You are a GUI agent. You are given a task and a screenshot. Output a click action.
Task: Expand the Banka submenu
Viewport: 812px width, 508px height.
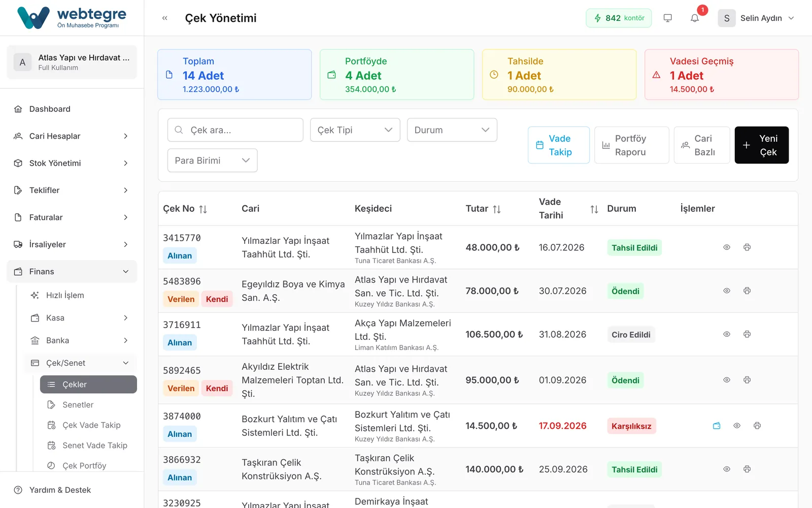point(81,340)
